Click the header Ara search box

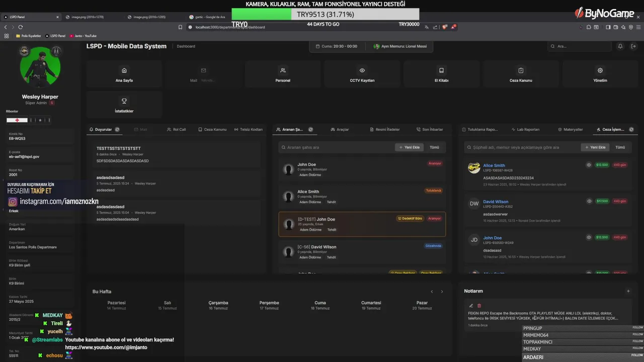[580, 46]
